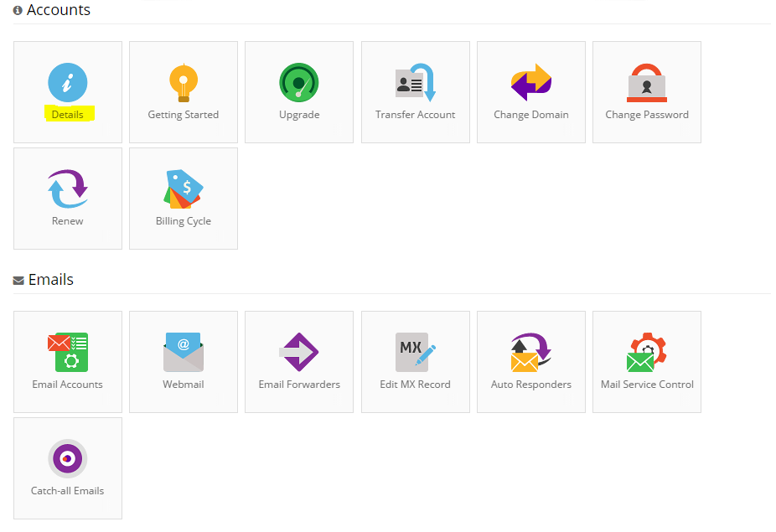Select the Auto Responders icon
The width and height of the screenshot is (776, 532).
tap(530, 352)
